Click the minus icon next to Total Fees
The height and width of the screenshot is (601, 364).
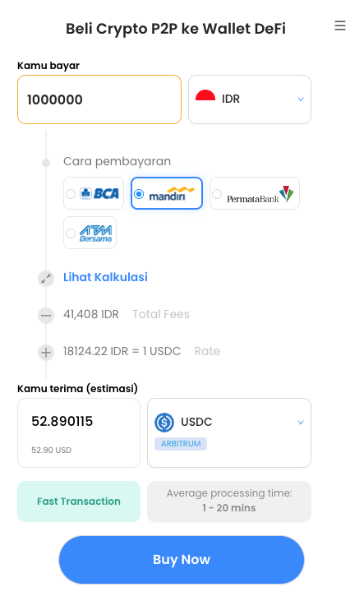(46, 316)
